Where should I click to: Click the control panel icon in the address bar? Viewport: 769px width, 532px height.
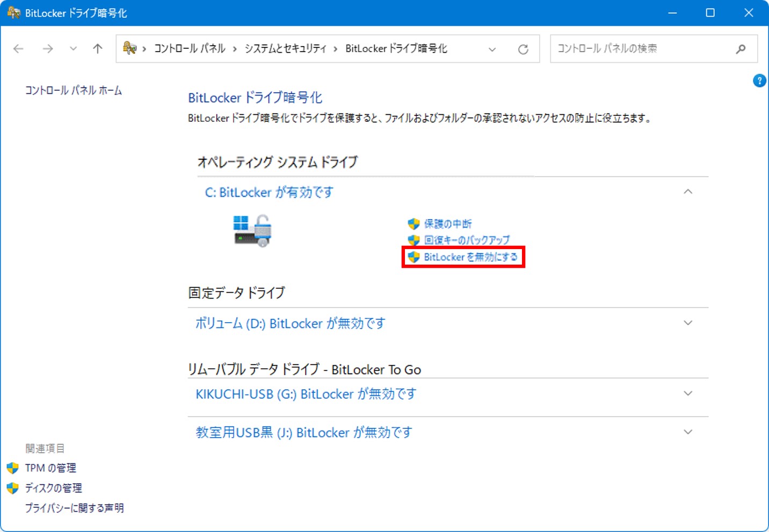pos(129,48)
